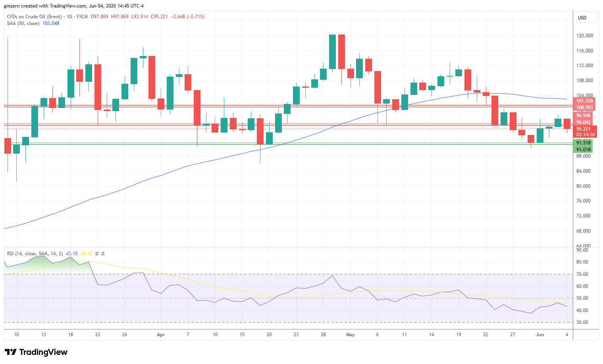The width and height of the screenshot is (603, 364).
Task: Click the 72.000 price axis label
Action: (583, 216)
